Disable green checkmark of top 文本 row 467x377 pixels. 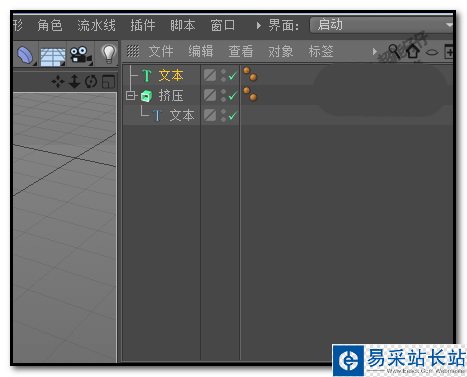(233, 76)
